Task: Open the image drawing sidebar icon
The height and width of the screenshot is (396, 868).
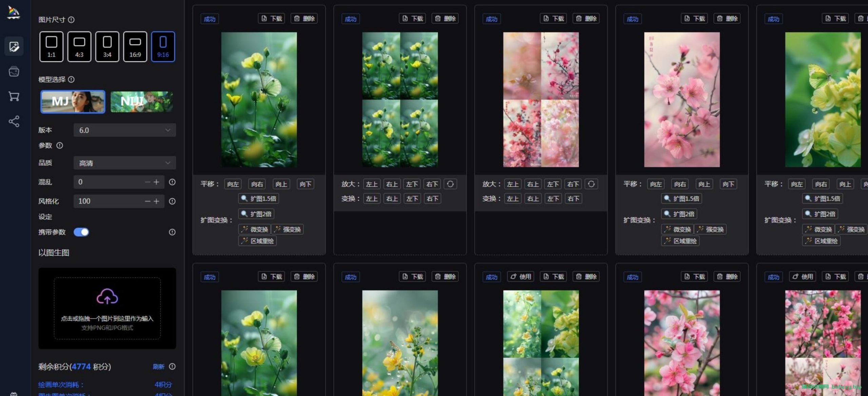Action: [x=14, y=46]
